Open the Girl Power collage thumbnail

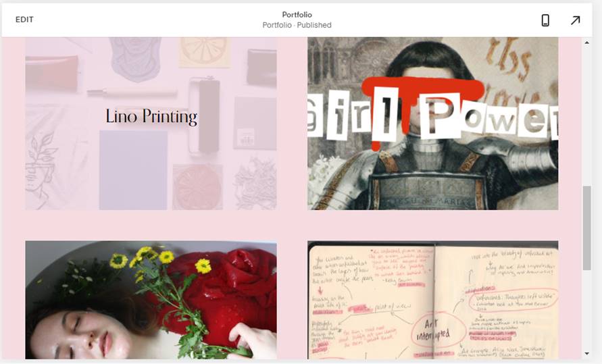(x=432, y=123)
